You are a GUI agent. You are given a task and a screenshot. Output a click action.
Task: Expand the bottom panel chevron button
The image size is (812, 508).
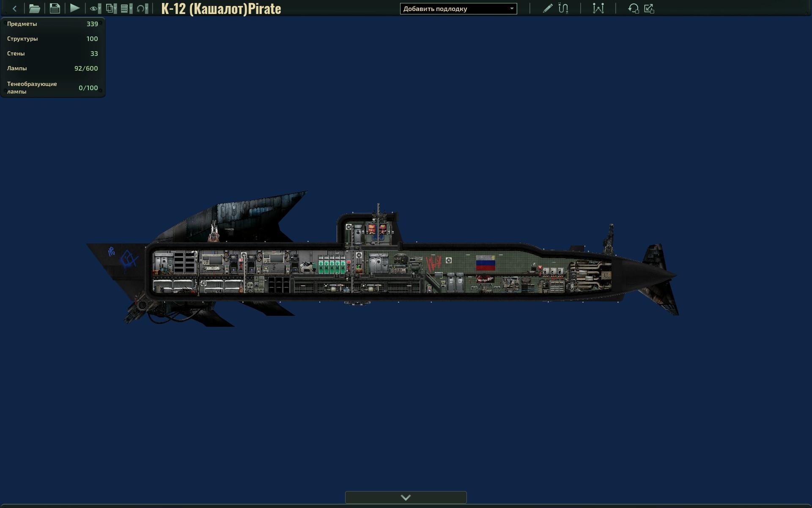point(406,497)
